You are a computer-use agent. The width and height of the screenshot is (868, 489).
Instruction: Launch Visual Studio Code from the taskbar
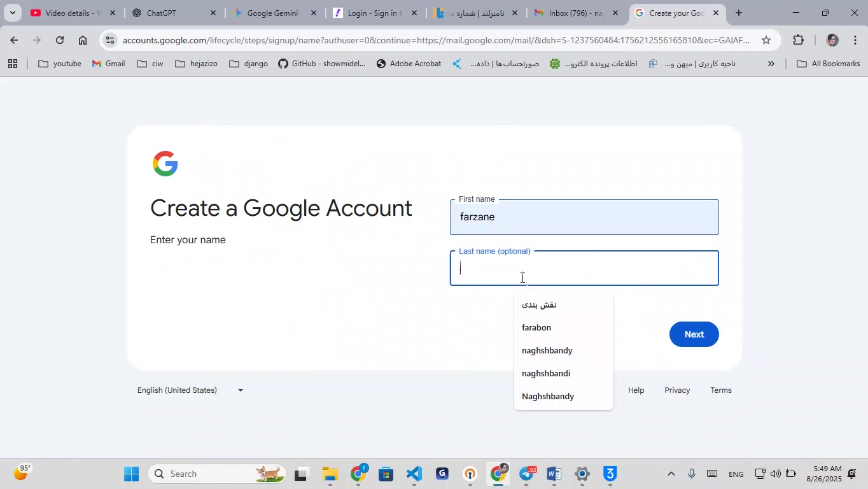click(x=414, y=474)
